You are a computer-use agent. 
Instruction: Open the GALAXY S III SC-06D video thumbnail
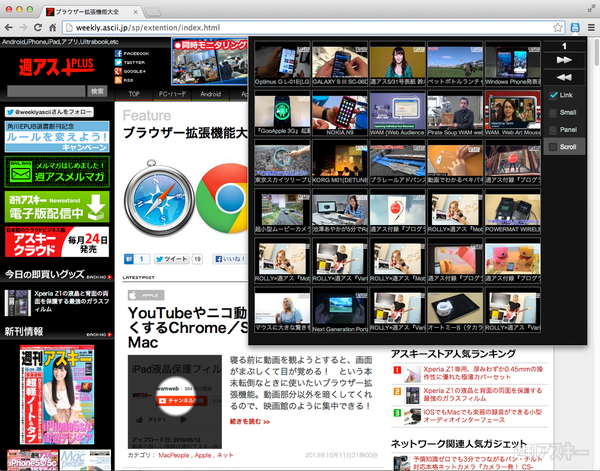(340, 64)
